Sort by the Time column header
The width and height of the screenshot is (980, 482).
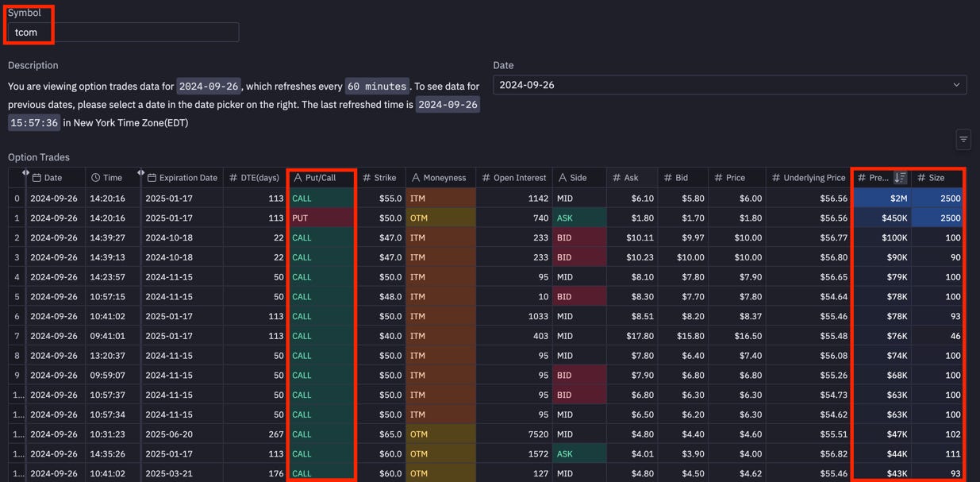112,178
